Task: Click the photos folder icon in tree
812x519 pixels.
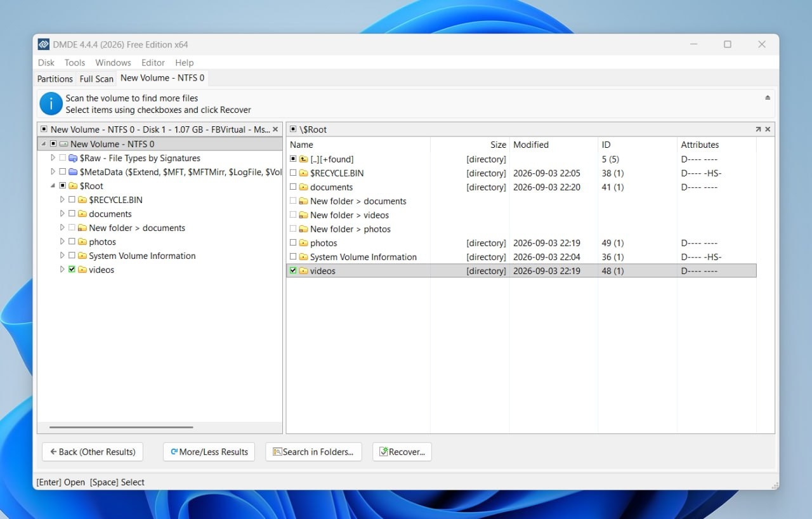Action: point(82,242)
